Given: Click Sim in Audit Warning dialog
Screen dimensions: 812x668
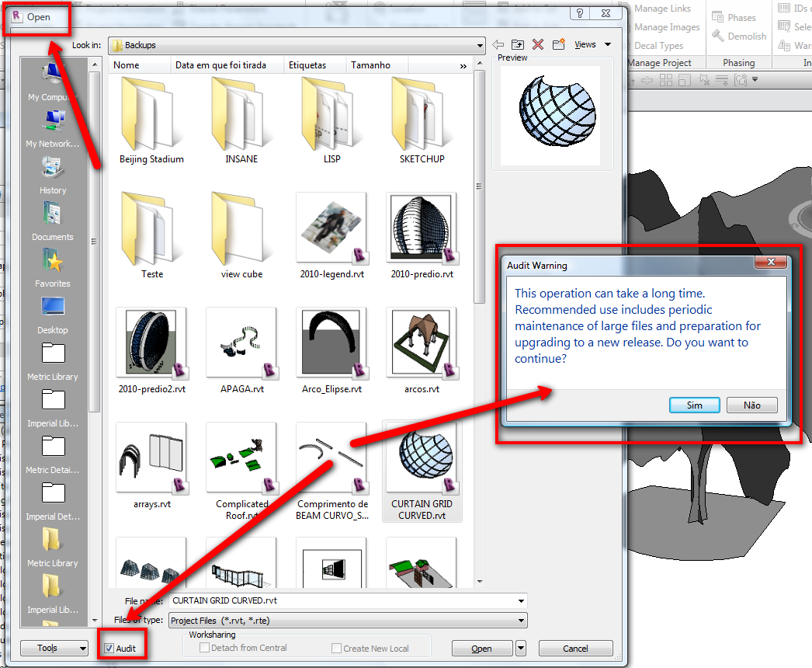Looking at the screenshot, I should 695,405.
